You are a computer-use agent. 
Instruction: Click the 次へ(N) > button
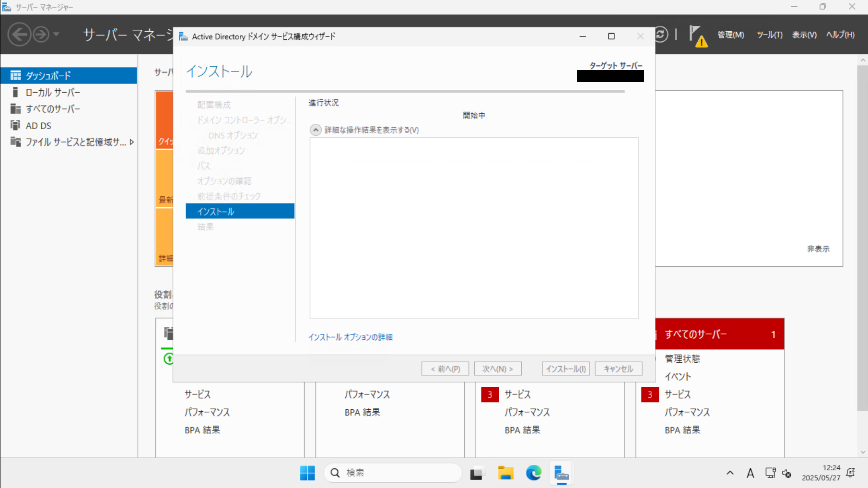pos(498,369)
